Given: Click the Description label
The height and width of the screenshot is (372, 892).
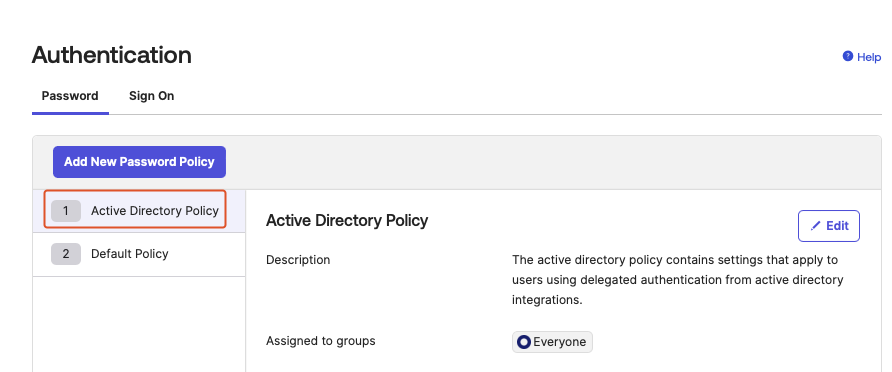Looking at the screenshot, I should 298,260.
